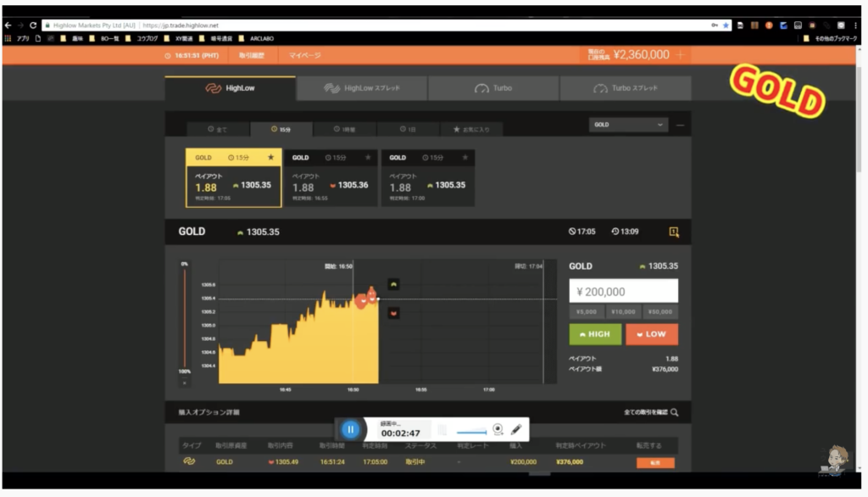Image resolution: width=868 pixels, height=497 pixels.
Task: Adjust the recorder volume level slider
Action: click(471, 432)
